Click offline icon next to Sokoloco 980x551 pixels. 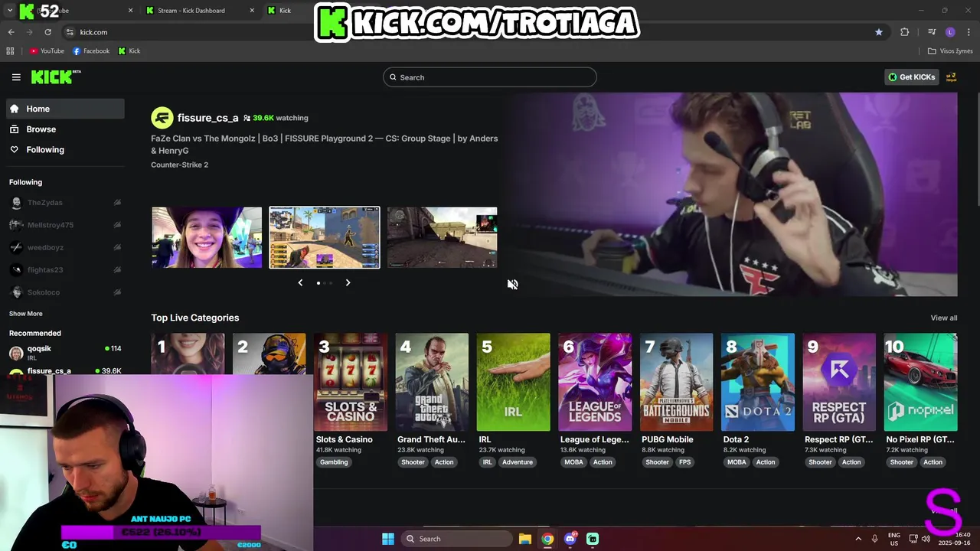coord(117,292)
